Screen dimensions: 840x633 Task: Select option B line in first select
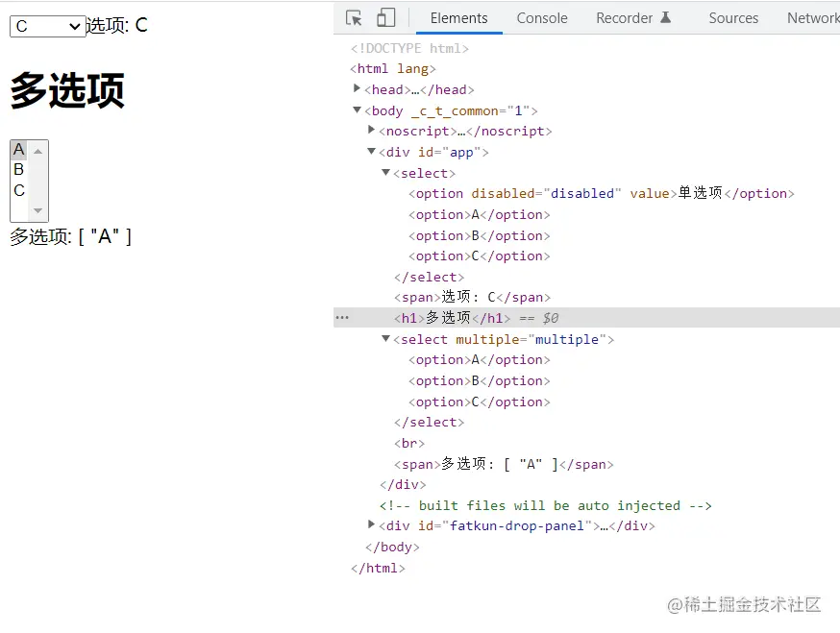479,235
